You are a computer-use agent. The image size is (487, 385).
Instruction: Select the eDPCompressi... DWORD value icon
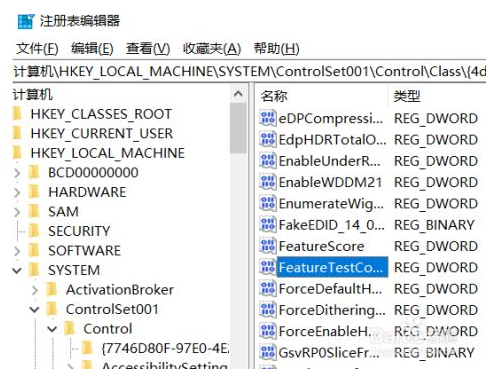tap(268, 118)
